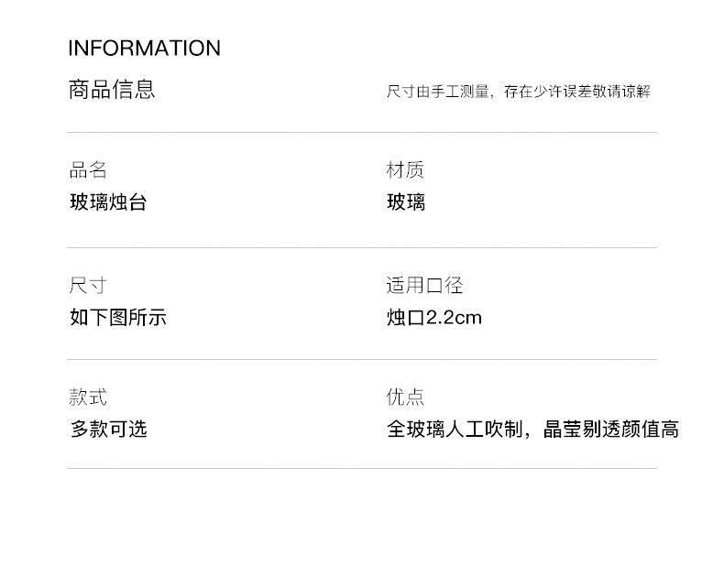724x588 pixels.
Task: Click the 优点 field label
Action: (x=405, y=397)
